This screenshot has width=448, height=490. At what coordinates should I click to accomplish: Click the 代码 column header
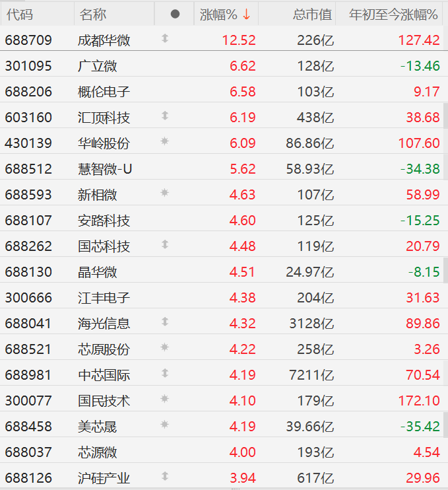(18, 14)
